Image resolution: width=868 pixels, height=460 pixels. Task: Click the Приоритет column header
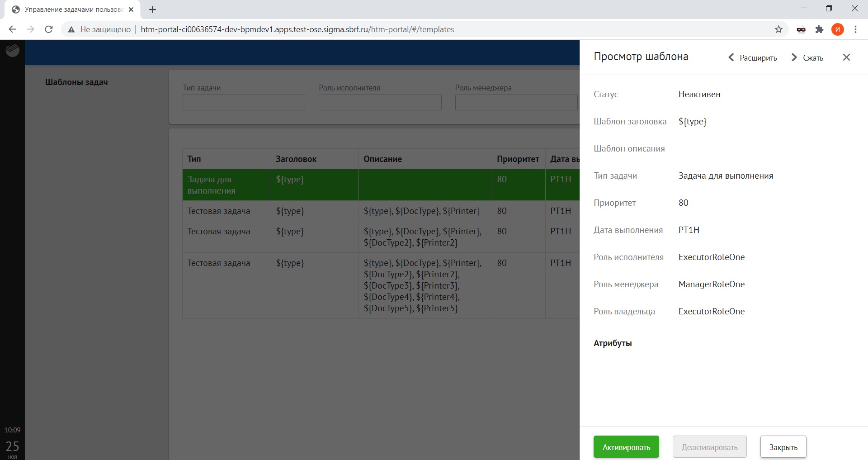[x=518, y=159]
